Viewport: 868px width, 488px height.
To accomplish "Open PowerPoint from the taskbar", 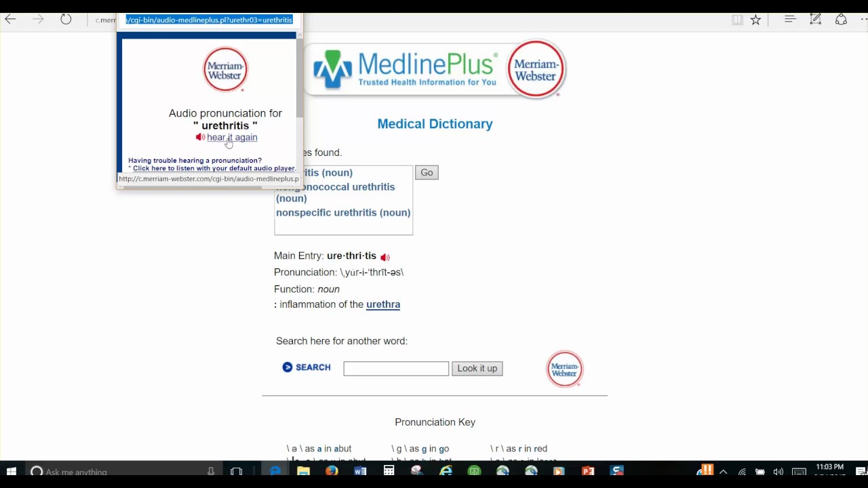I will pyautogui.click(x=588, y=472).
